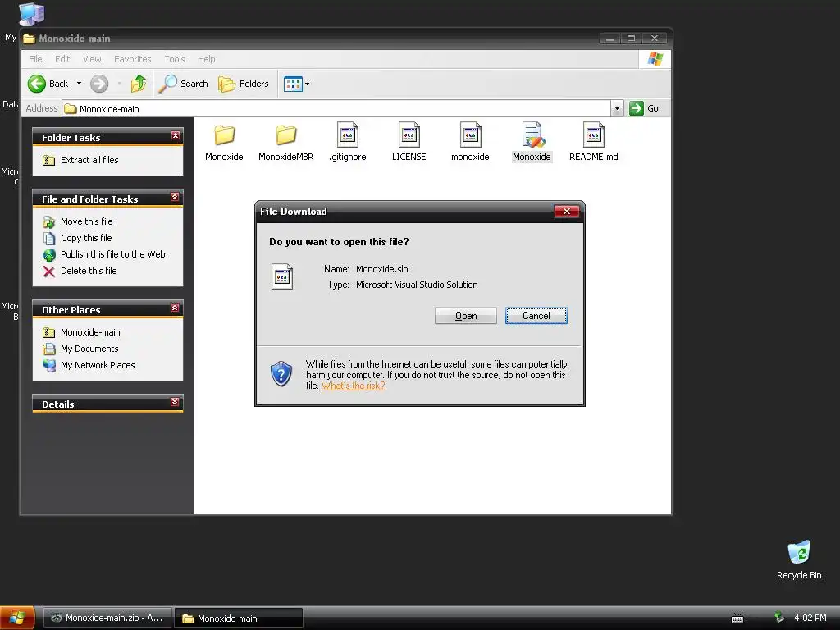This screenshot has width=840, height=630.
Task: Open the Help menu
Action: [206, 59]
